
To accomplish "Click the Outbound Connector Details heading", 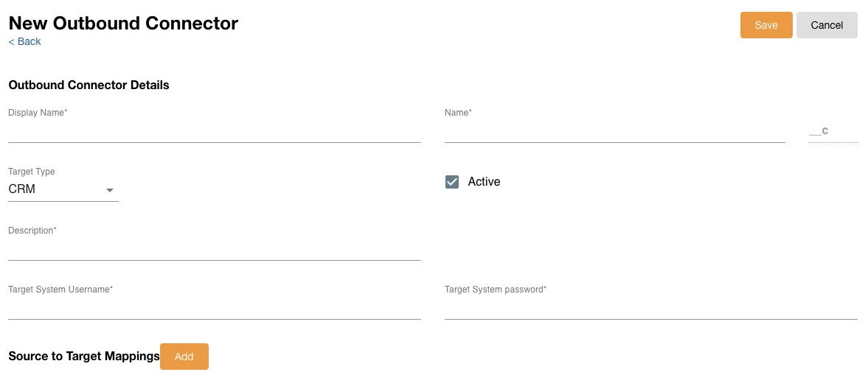I will (88, 85).
